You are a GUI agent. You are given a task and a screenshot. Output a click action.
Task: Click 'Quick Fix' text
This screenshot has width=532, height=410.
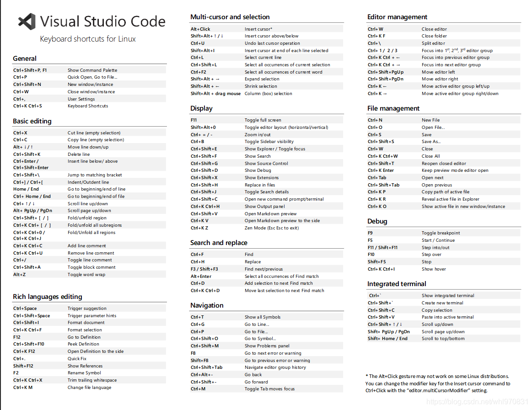tap(77, 359)
